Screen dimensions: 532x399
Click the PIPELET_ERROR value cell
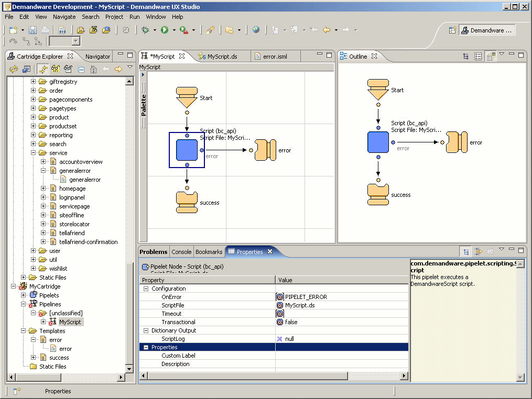coord(342,297)
